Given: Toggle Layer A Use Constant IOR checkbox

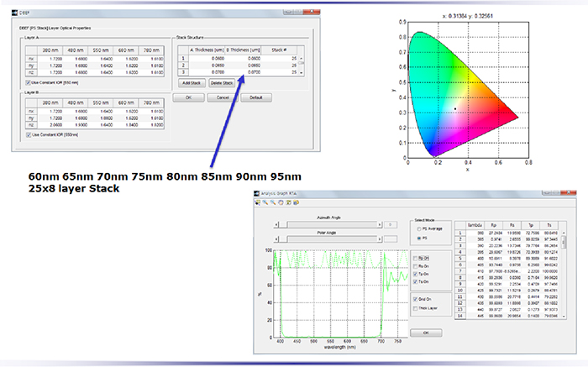Looking at the screenshot, I should [29, 83].
